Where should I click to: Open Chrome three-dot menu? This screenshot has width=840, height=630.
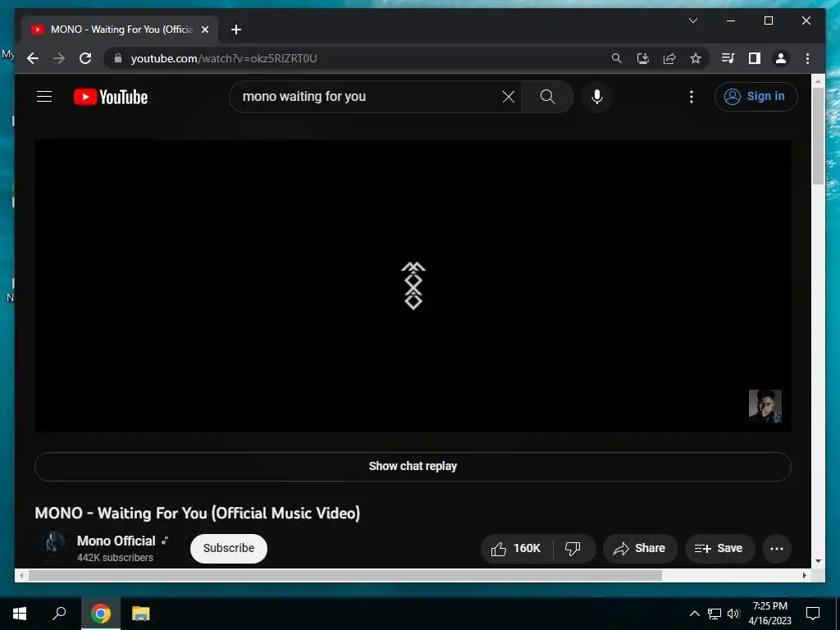tap(807, 58)
